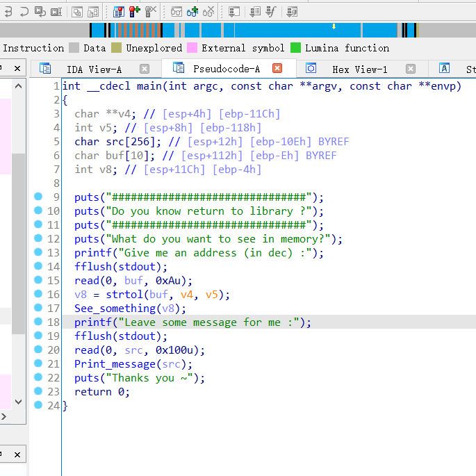Click the Lumina function green legend swatch
Screen dimensions: 476x476
click(x=296, y=48)
